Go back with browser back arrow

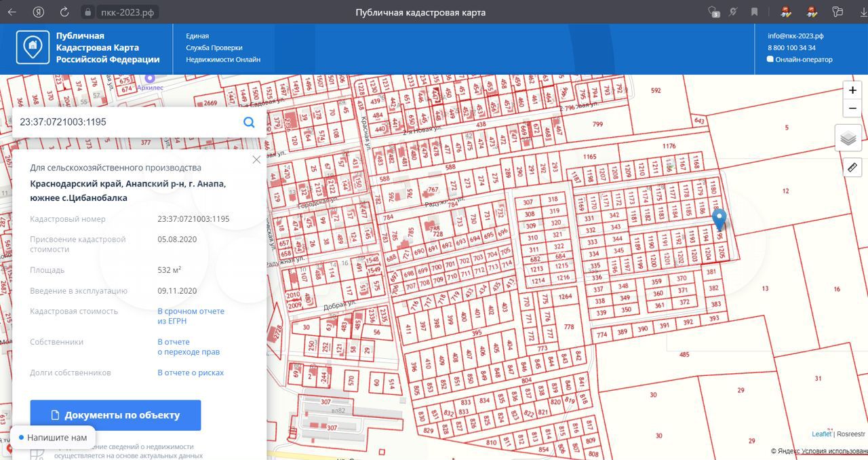click(12, 12)
